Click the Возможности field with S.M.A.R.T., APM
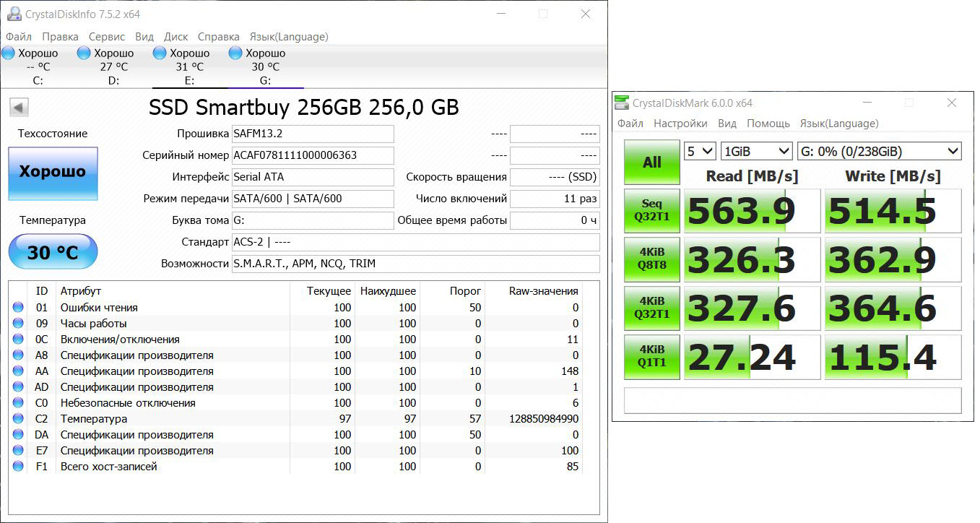The width and height of the screenshot is (980, 523). tap(415, 264)
